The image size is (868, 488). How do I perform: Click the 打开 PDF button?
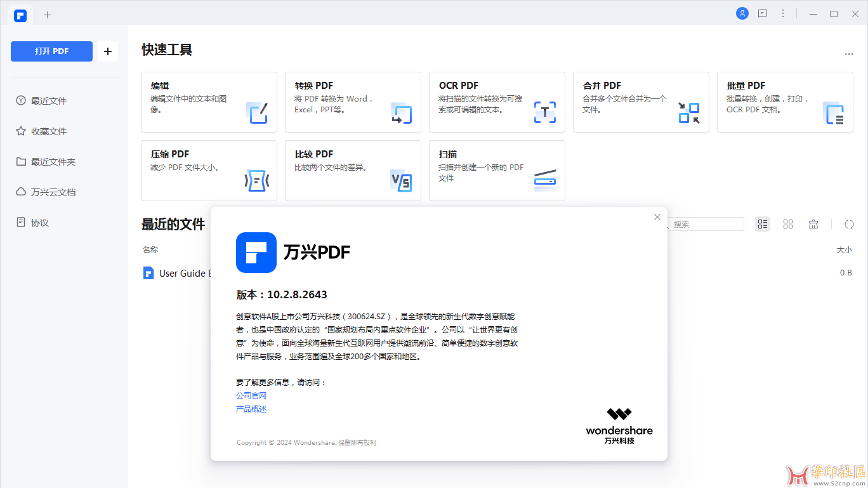(51, 51)
